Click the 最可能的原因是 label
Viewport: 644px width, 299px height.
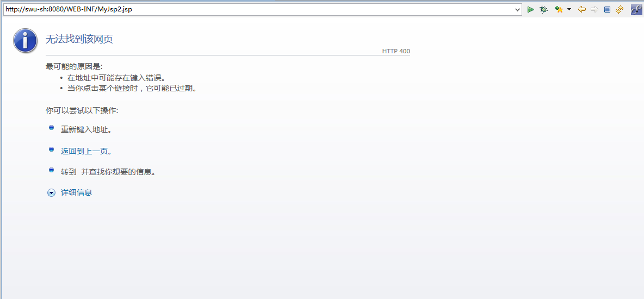(x=74, y=66)
